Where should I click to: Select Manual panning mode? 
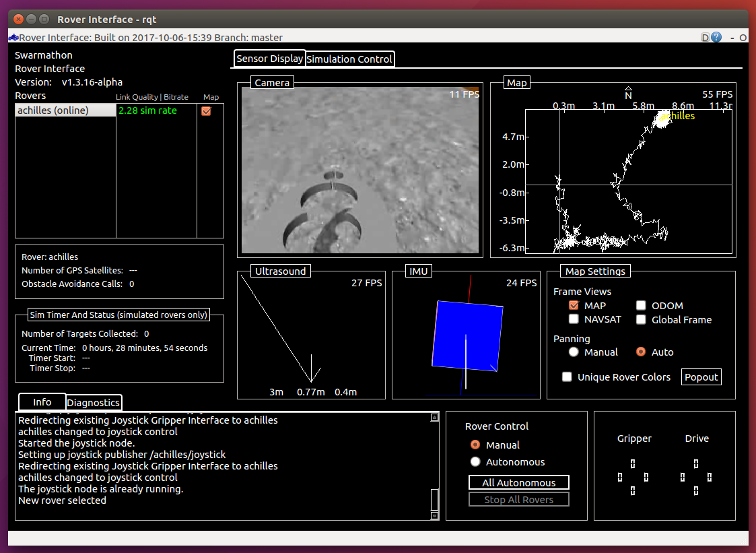[574, 352]
